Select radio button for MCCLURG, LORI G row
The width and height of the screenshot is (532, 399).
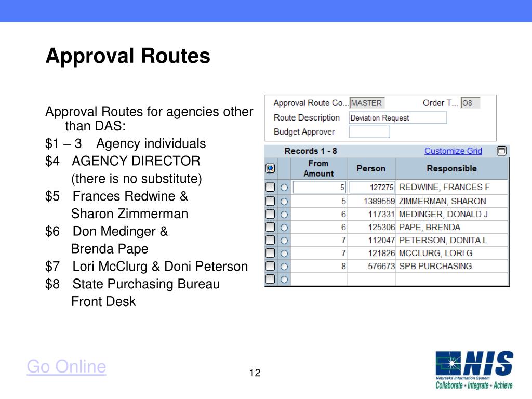(x=284, y=254)
